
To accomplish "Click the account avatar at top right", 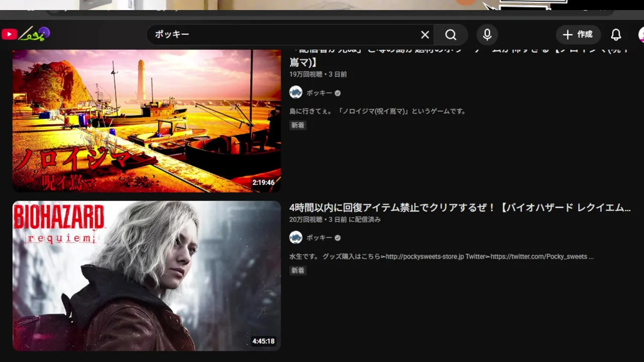I will click(641, 35).
